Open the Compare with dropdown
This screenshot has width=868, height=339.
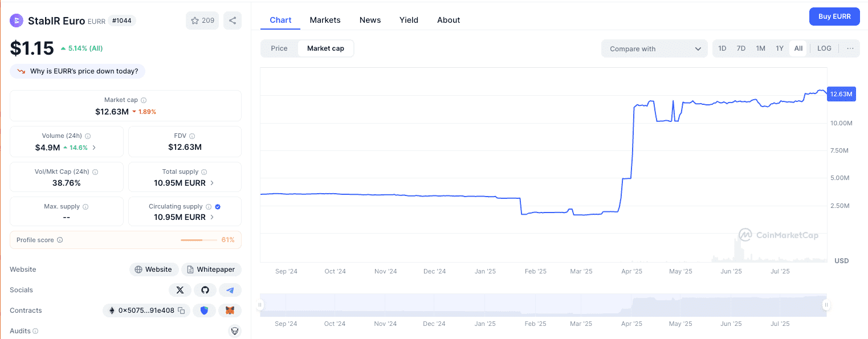click(654, 48)
